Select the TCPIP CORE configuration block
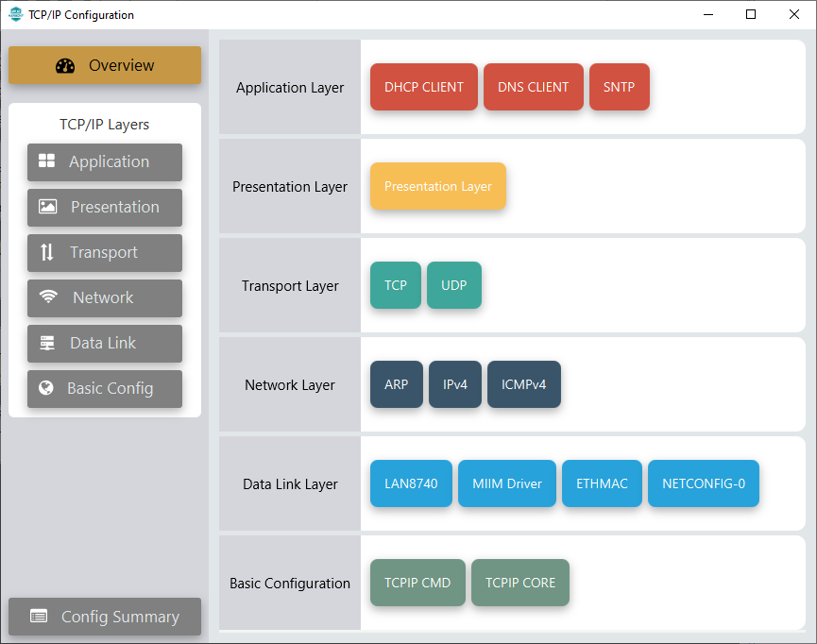Screen dimensions: 817x644 519,583
